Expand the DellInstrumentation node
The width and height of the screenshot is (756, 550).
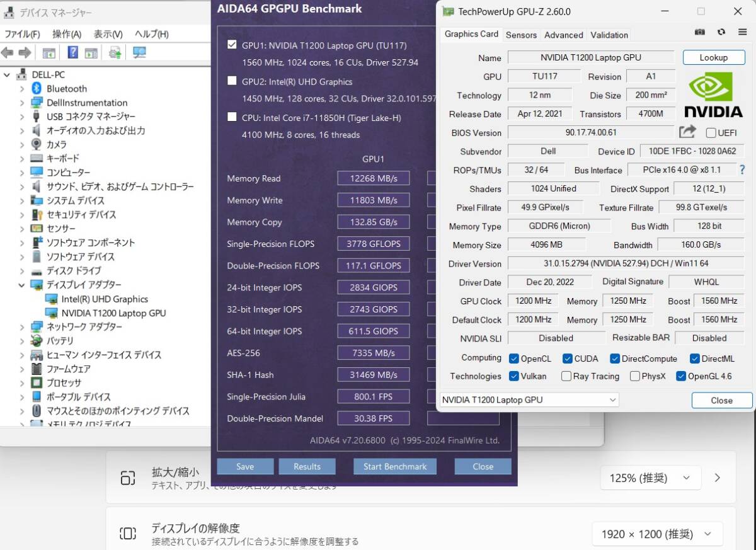click(21, 103)
